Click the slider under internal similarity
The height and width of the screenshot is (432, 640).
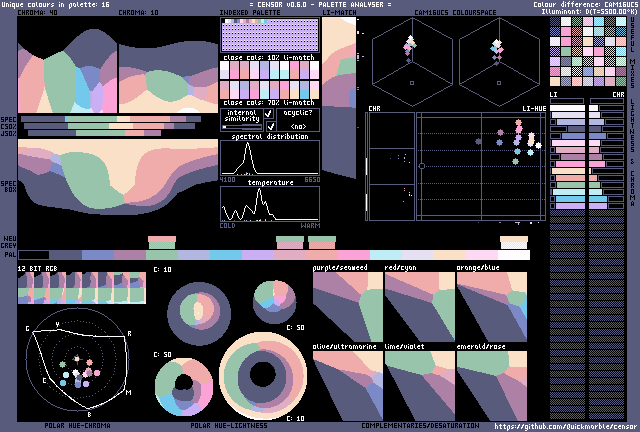(241, 127)
